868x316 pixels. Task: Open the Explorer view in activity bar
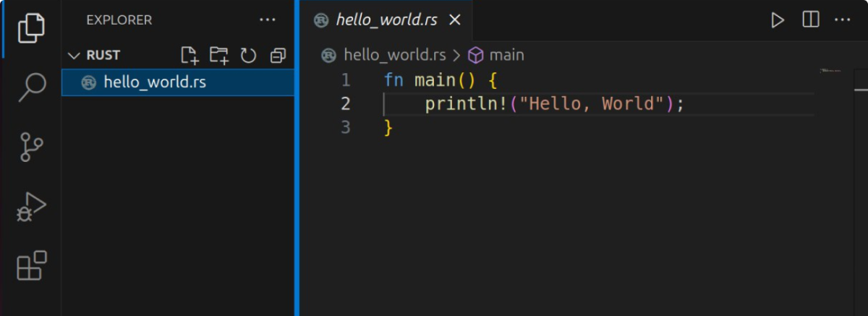point(30,27)
